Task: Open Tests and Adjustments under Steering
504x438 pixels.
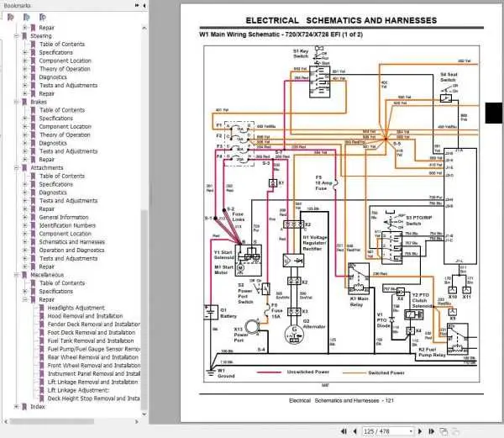Action: [x=68, y=86]
